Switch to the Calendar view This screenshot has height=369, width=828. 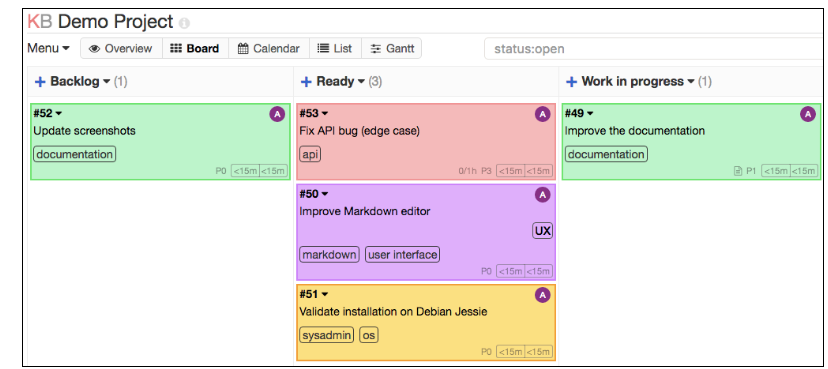tap(269, 49)
